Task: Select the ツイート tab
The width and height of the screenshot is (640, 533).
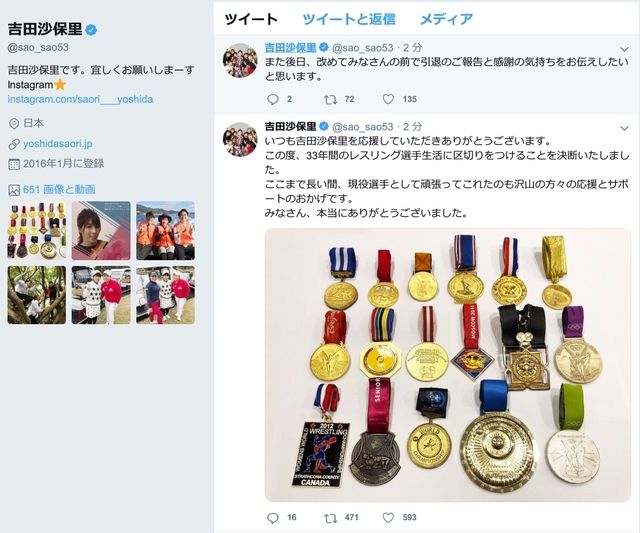Action: point(251,19)
